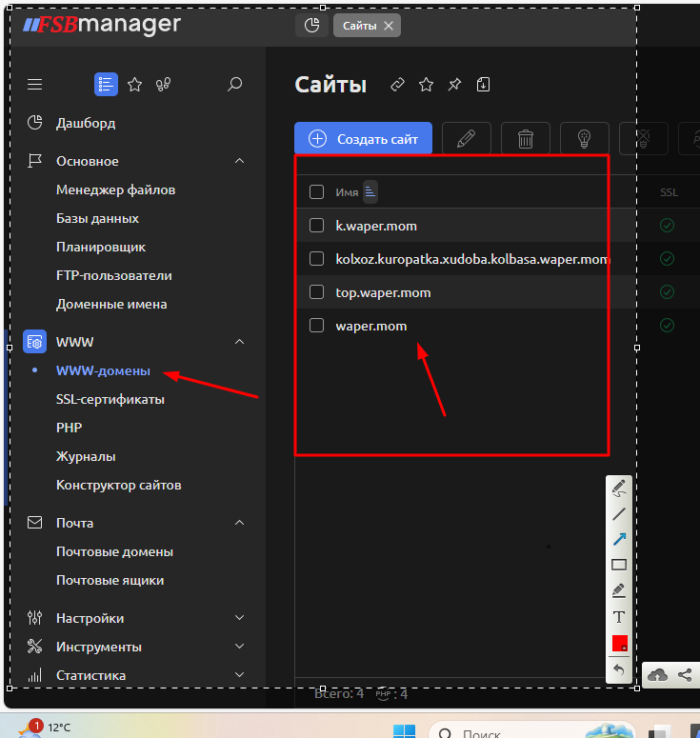Image resolution: width=700 pixels, height=738 pixels.
Task: Go to Менеджер файлов menu item
Action: coord(115,189)
